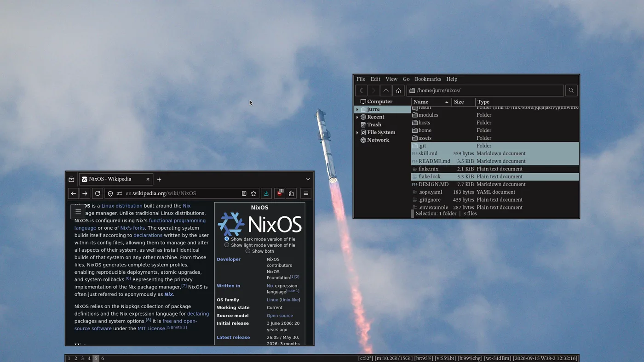Screen dimensions: 644x362
Task: Click the Trash sidebar icon
Action: (x=363, y=124)
